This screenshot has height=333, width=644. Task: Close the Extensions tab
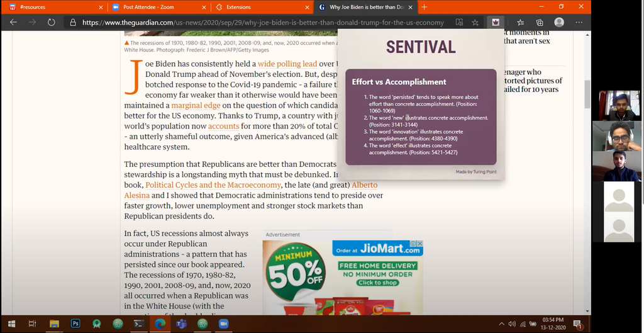307,8
